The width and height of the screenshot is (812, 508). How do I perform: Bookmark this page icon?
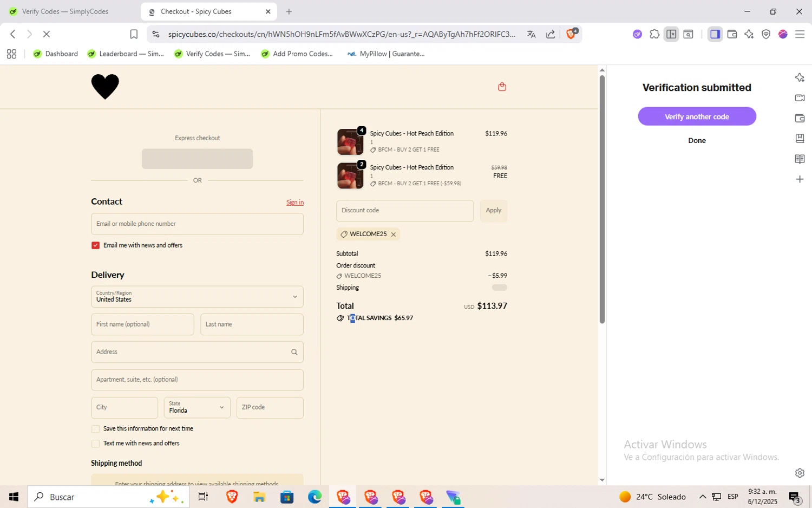pos(134,34)
